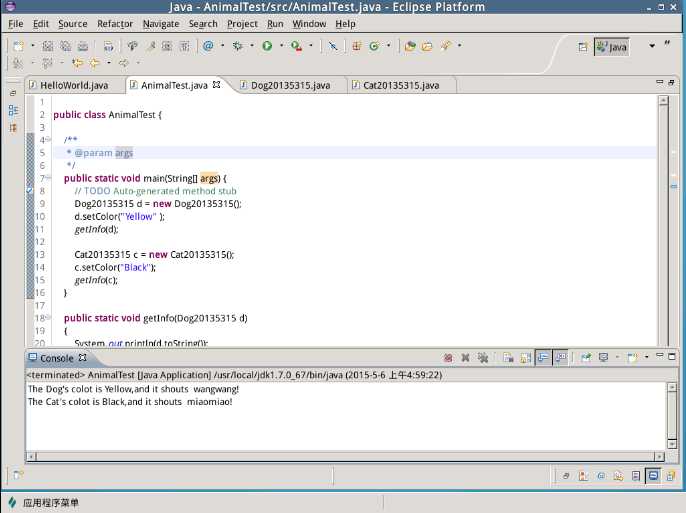Collapse the main method fold at line 7
This screenshot has width=686, height=513.
[48, 178]
